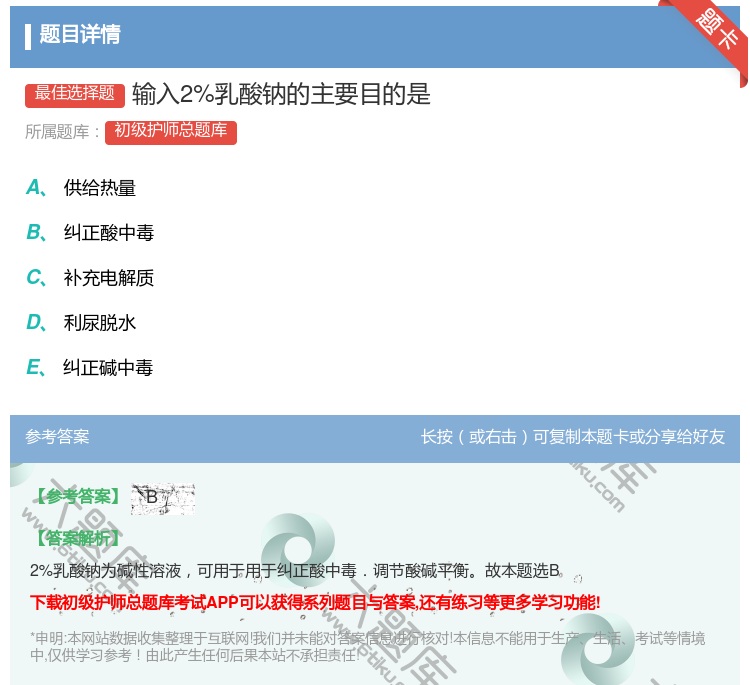Click the 【答案解析】 green label
750x685 pixels.
[78, 539]
